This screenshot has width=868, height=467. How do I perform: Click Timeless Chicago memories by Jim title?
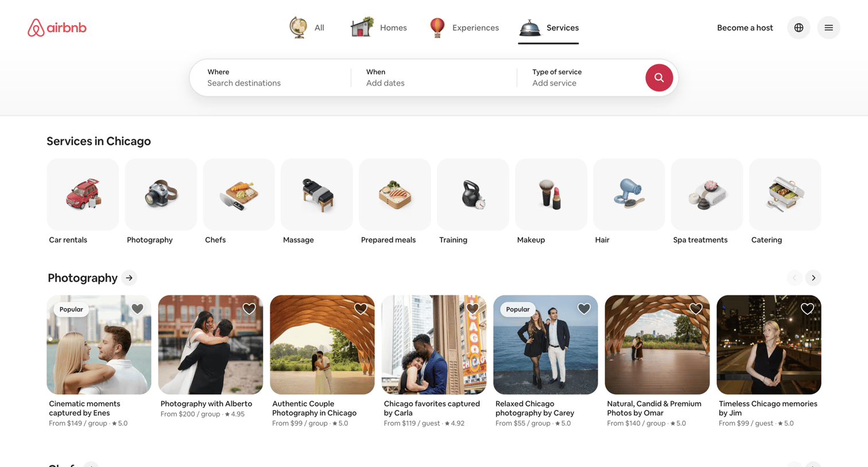(x=768, y=408)
